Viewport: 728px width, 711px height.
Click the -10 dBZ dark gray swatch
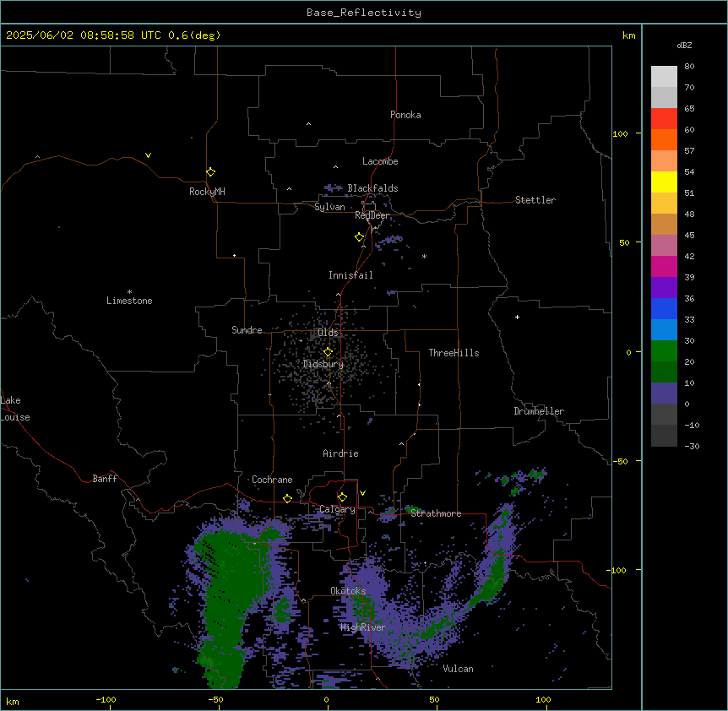tap(664, 435)
